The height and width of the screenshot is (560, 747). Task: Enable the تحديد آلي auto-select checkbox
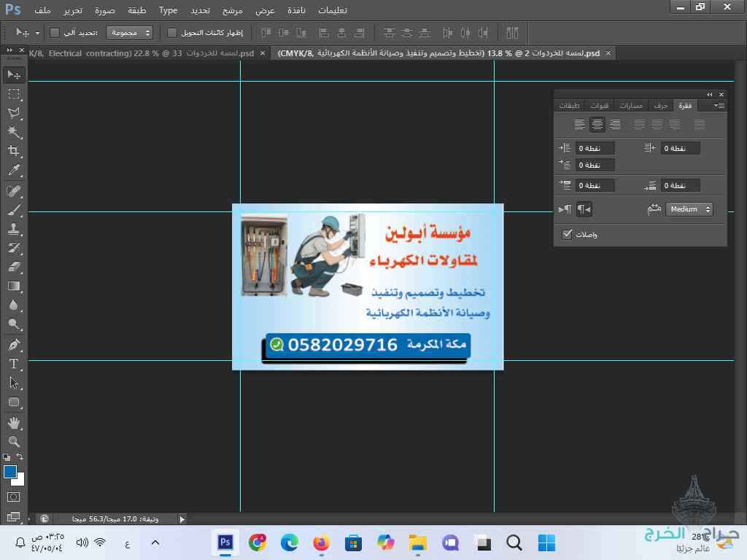[x=55, y=33]
